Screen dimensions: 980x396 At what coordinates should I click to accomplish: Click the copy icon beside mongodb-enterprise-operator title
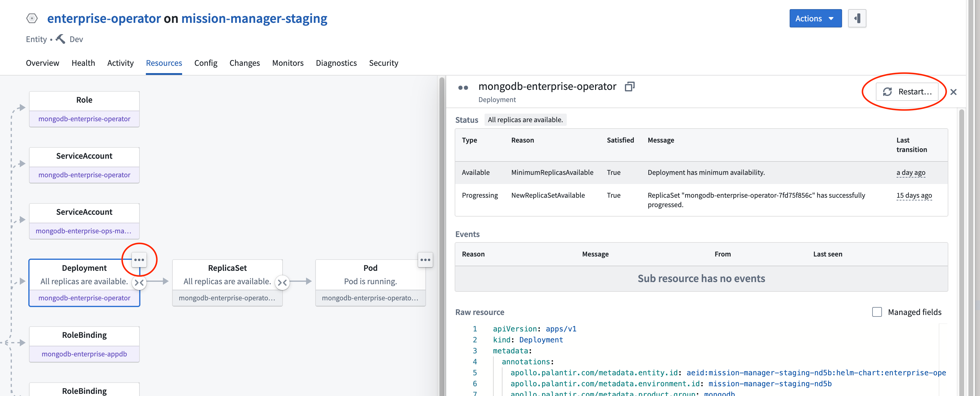click(x=629, y=87)
